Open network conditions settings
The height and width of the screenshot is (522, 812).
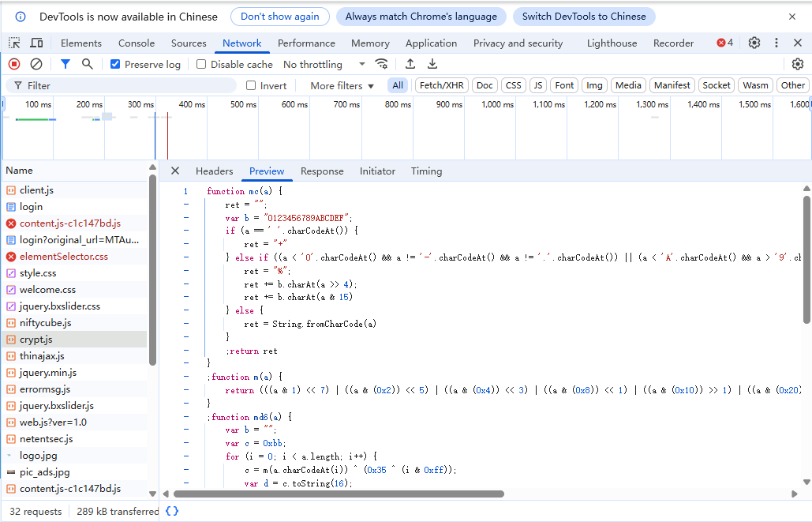tap(381, 64)
